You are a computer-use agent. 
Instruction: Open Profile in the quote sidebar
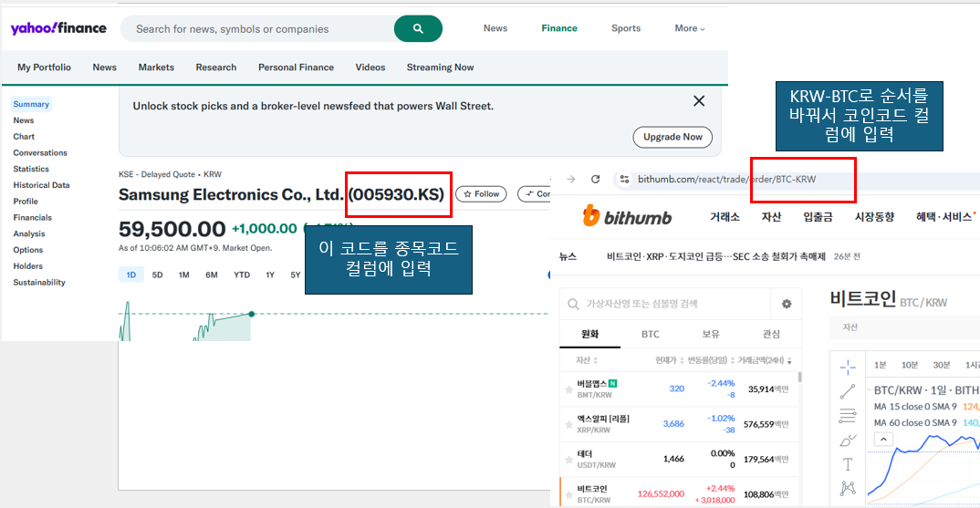[26, 202]
